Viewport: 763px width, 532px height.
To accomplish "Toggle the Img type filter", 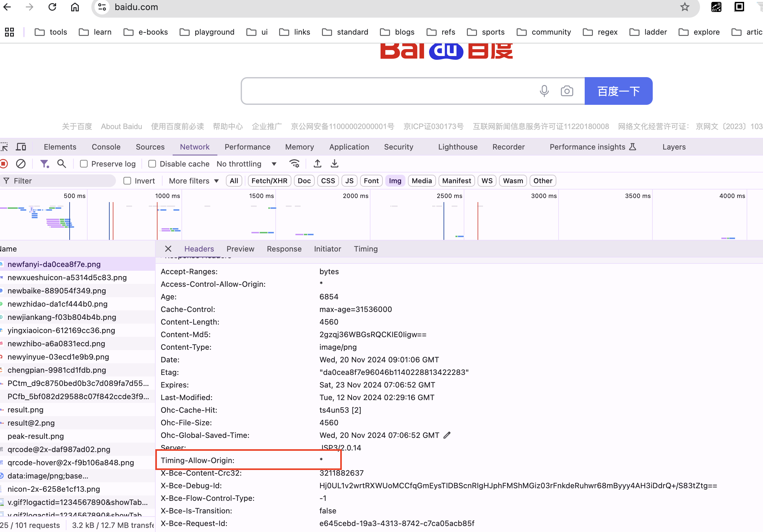I will point(395,181).
